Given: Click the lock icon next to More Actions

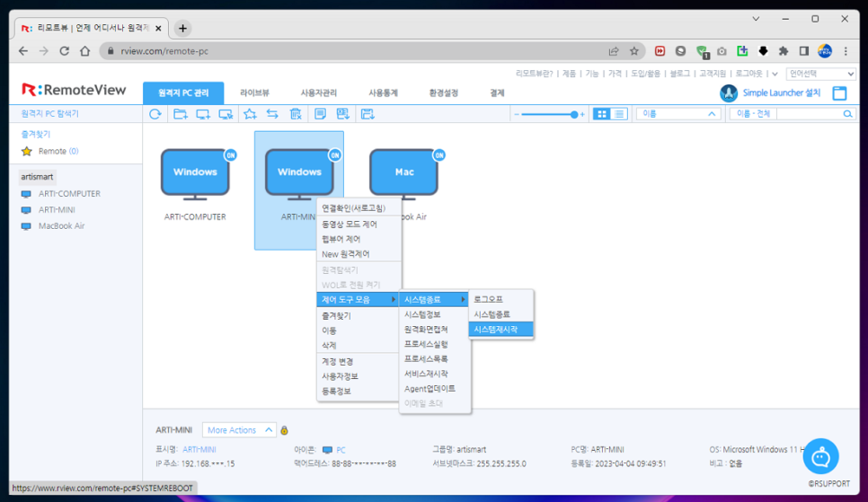Looking at the screenshot, I should (x=284, y=430).
